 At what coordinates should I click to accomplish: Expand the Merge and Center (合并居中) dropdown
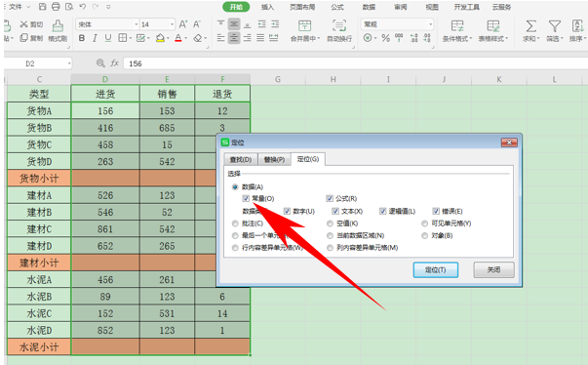(x=319, y=38)
